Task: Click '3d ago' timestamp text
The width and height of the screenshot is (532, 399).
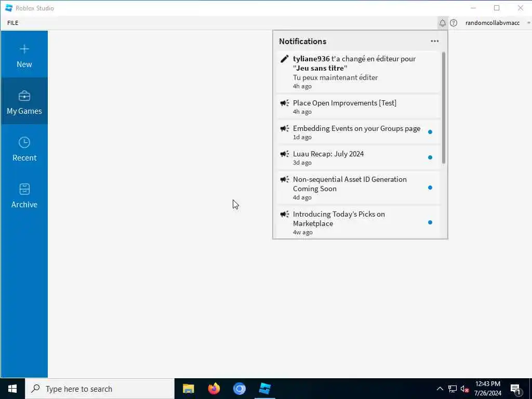Action: click(x=302, y=163)
